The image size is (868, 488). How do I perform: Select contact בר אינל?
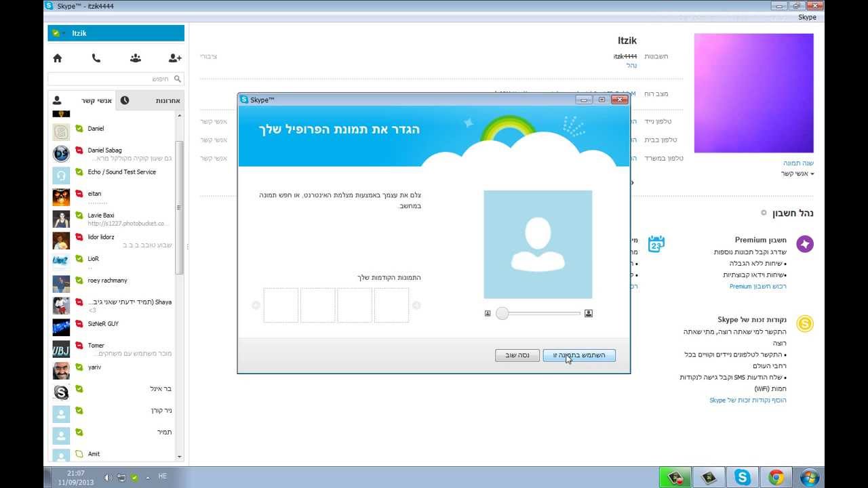112,392
